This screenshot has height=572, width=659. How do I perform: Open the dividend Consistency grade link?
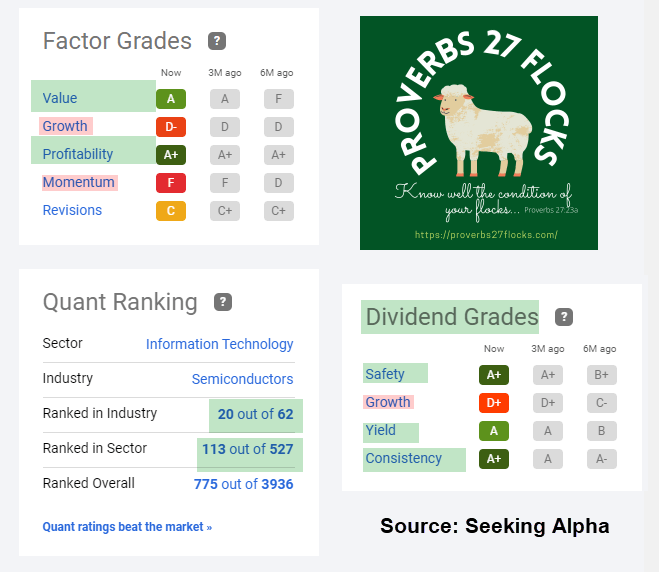(403, 459)
